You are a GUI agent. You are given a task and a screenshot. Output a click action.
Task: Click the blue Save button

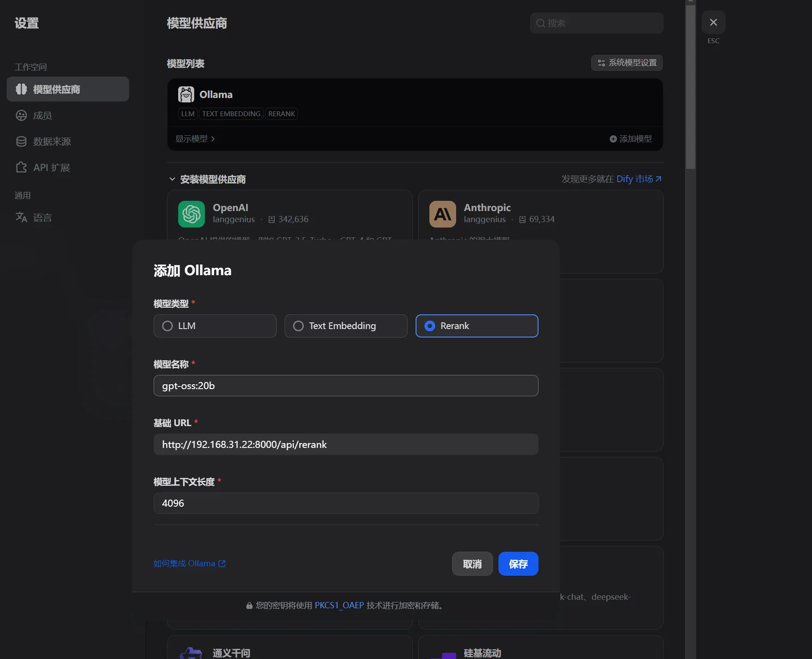[518, 564]
